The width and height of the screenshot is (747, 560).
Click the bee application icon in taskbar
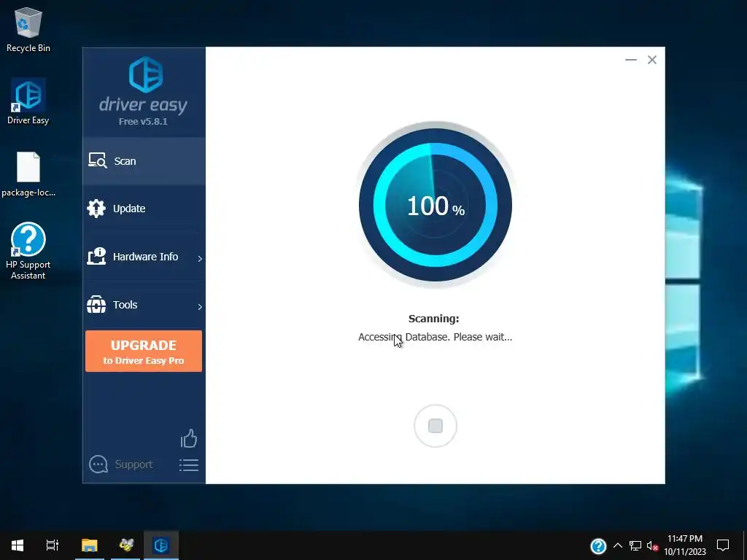click(x=125, y=545)
